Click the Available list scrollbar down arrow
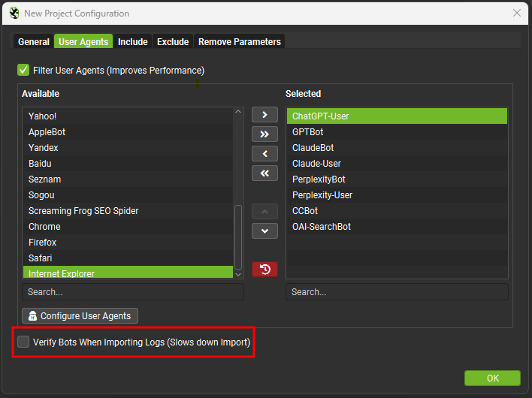 [x=238, y=274]
